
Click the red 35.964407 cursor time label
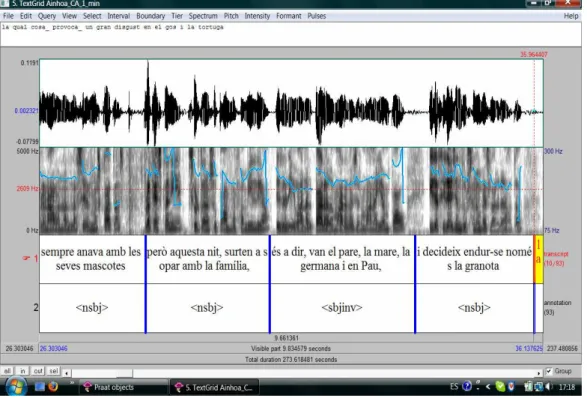[533, 55]
